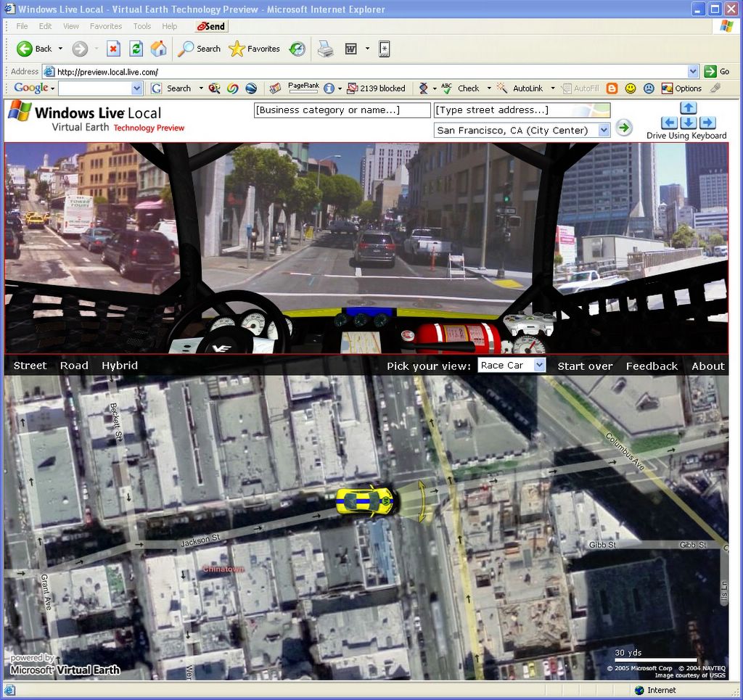Click the Business category or name field

click(x=342, y=110)
